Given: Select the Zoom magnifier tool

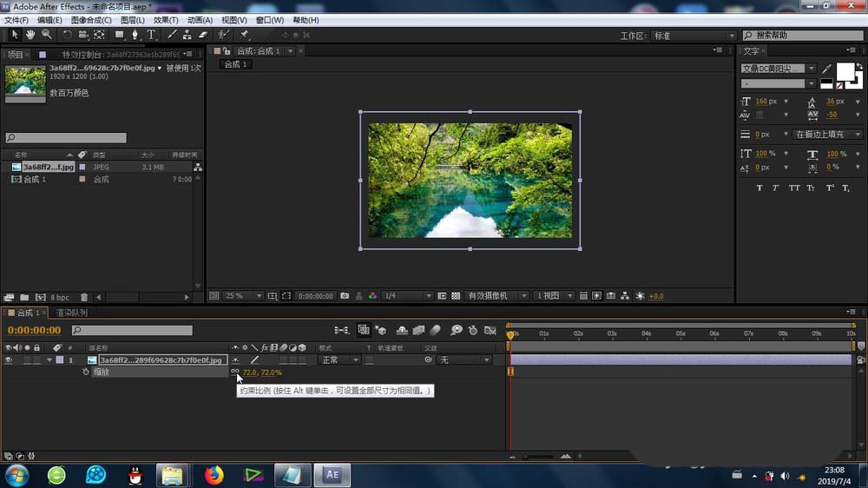Looking at the screenshot, I should pos(46,35).
